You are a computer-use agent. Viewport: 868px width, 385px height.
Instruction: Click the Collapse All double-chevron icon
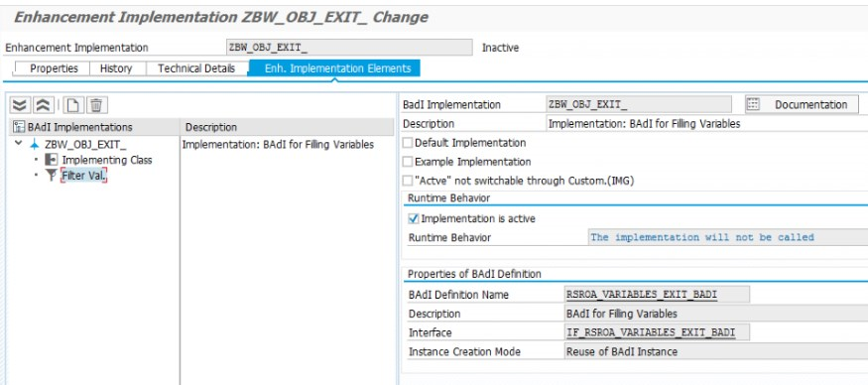(x=43, y=105)
